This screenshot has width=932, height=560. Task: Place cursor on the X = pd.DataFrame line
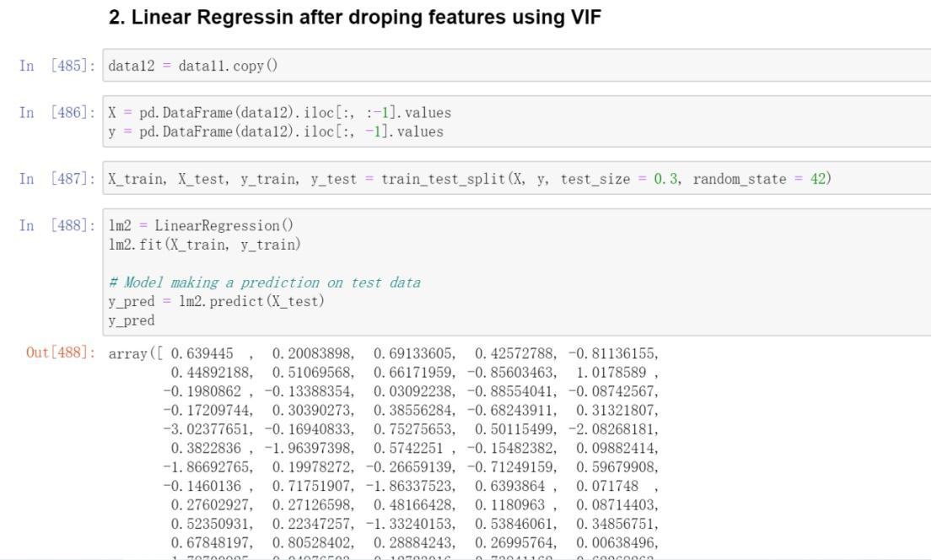pyautogui.click(x=279, y=112)
